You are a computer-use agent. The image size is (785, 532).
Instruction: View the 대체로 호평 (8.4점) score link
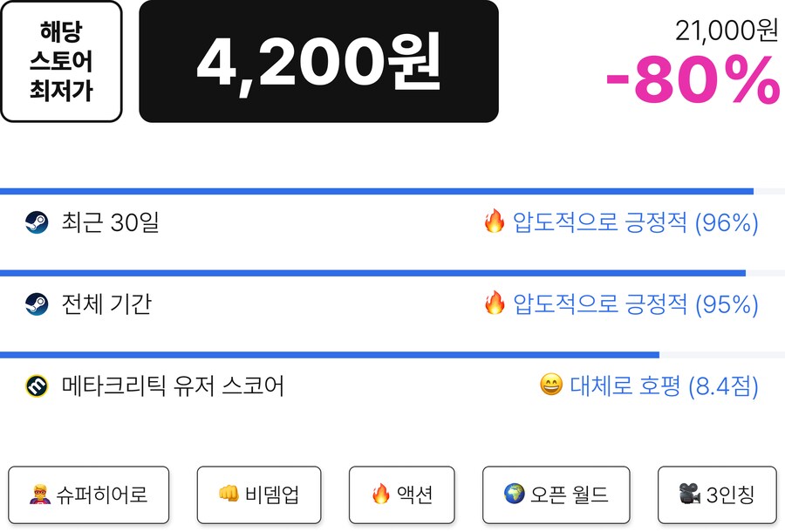click(664, 385)
